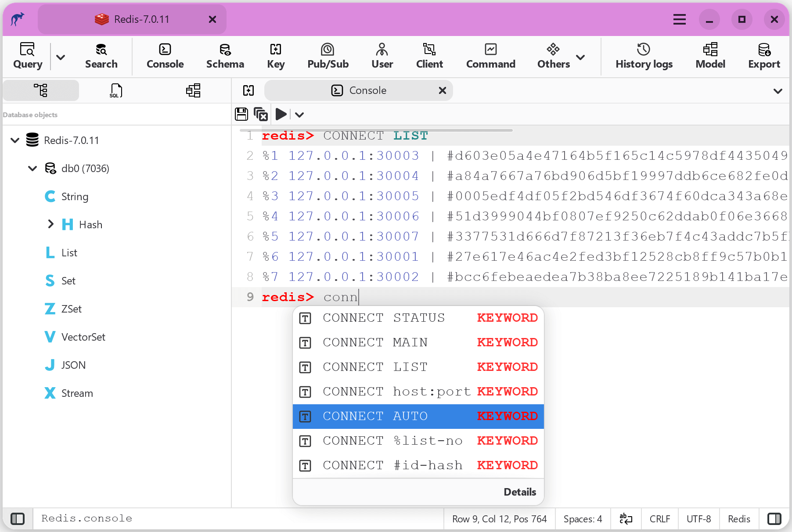Choose CONNECT LIST suggestion
The image size is (792, 532).
point(418,367)
